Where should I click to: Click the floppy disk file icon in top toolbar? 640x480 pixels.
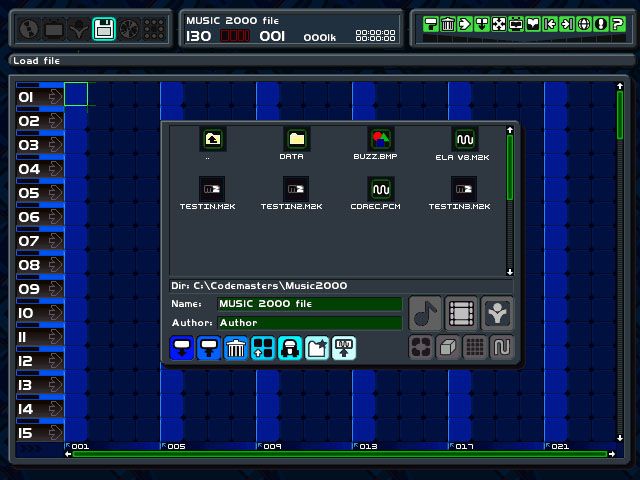point(103,29)
